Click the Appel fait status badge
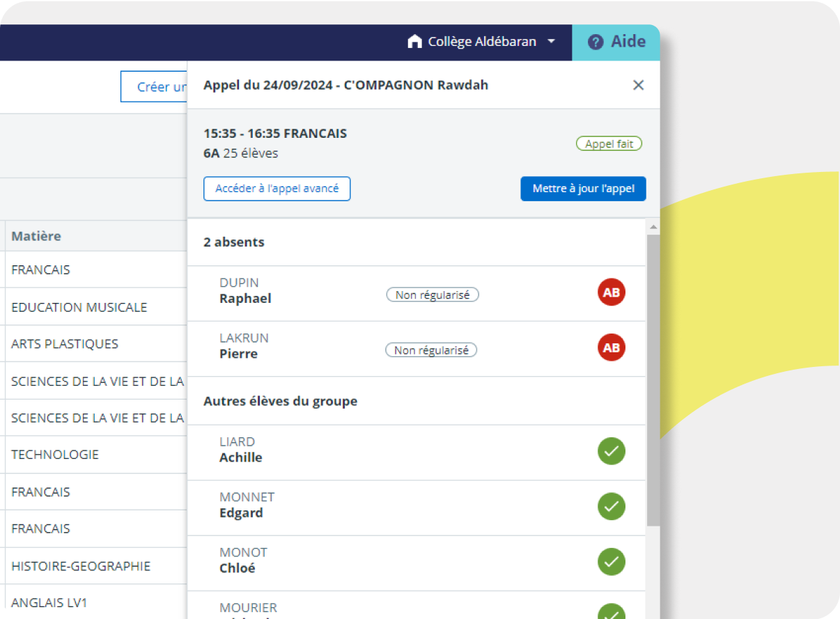The image size is (840, 619). click(609, 144)
